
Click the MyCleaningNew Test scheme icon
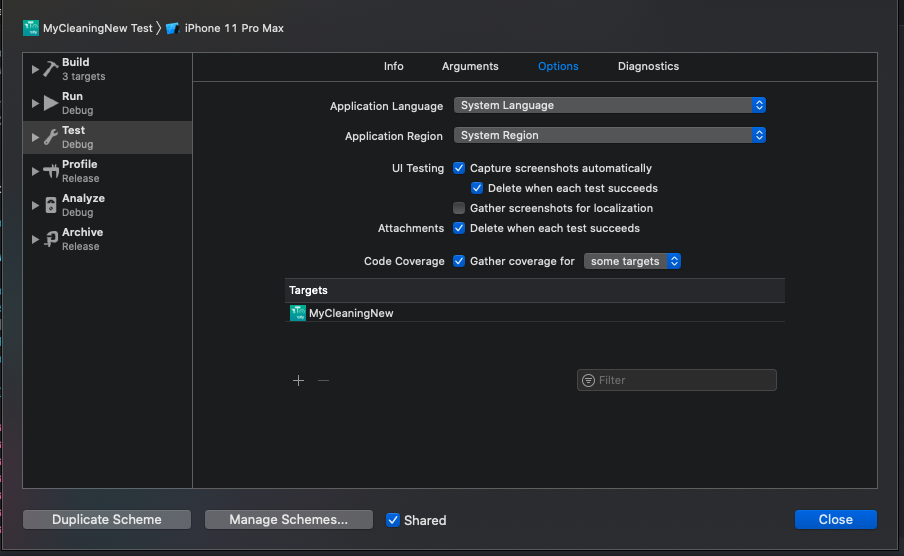pos(31,28)
